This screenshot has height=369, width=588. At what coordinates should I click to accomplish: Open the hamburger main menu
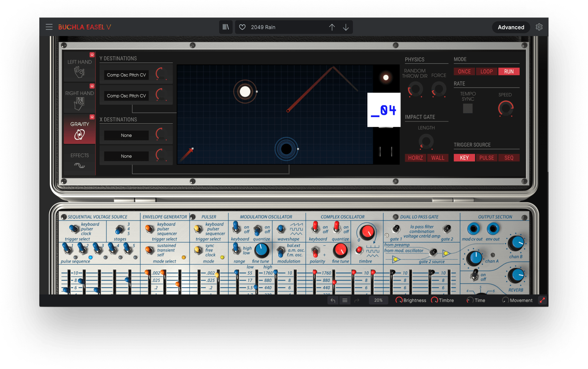coord(49,27)
